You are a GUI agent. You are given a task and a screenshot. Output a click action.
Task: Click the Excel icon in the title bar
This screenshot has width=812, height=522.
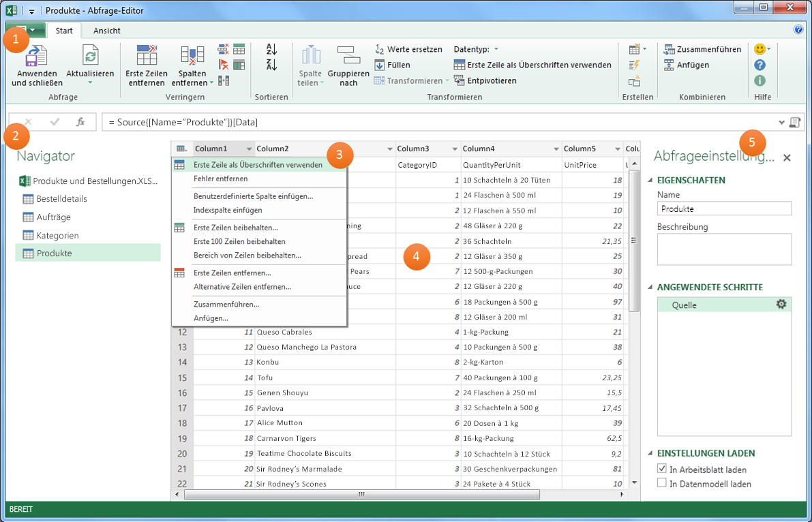[x=11, y=10]
